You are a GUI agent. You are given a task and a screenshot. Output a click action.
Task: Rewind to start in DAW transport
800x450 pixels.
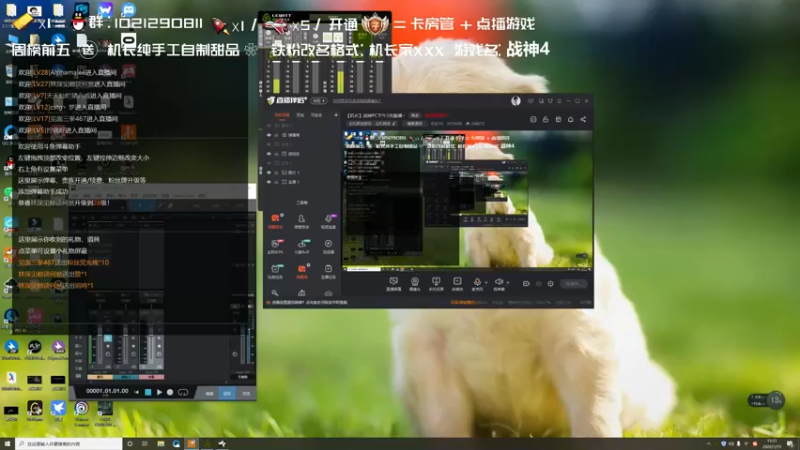tap(136, 392)
